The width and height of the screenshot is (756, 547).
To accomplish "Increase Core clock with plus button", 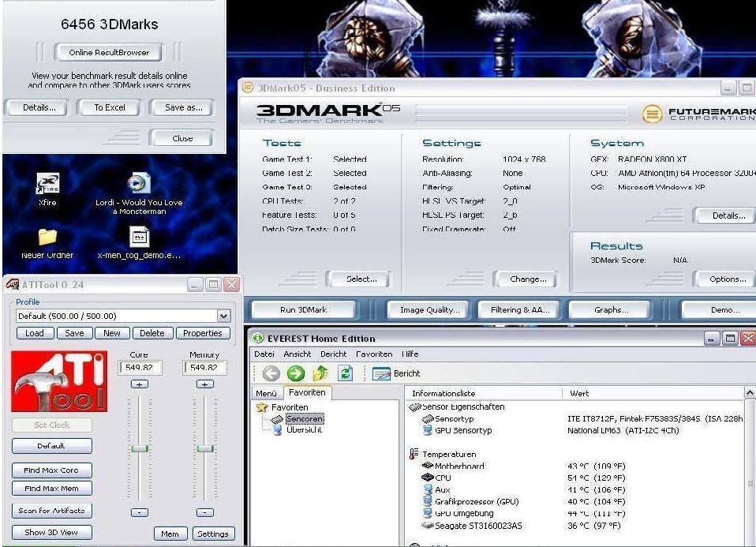I will pos(140,384).
